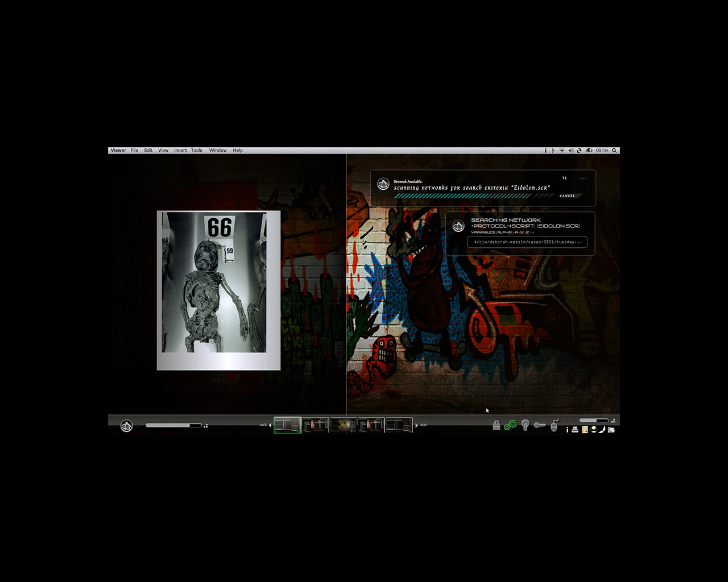The width and height of the screenshot is (728, 582).
Task: Click the green gears icon
Action: [511, 425]
